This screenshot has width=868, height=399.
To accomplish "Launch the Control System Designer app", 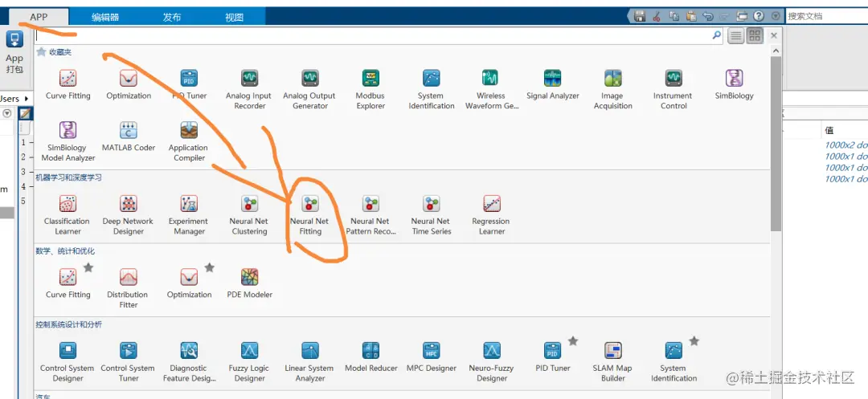I will tap(68, 362).
